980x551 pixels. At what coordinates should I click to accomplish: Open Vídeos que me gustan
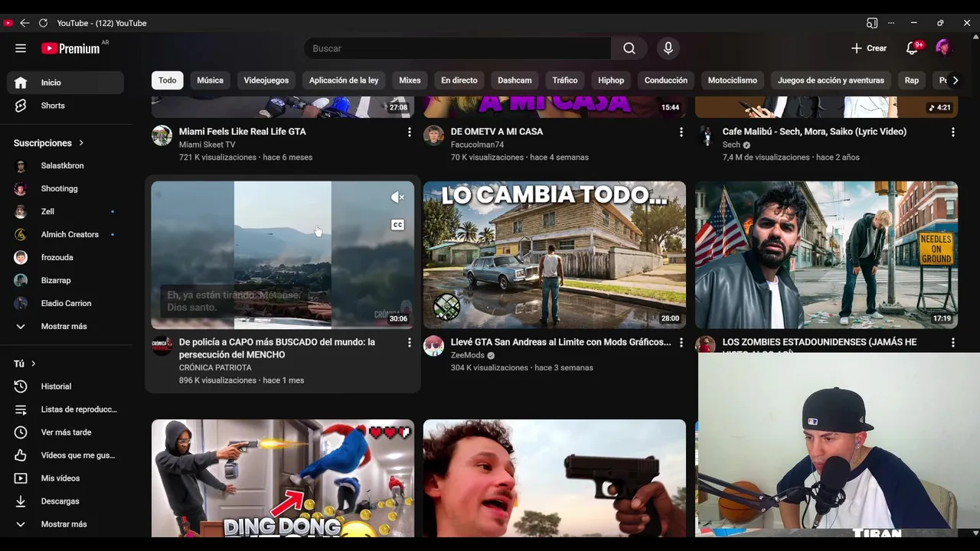65,455
